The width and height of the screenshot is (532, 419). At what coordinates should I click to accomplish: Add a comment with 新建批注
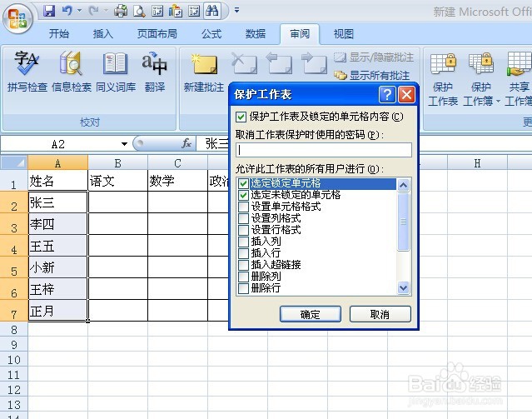tap(204, 72)
